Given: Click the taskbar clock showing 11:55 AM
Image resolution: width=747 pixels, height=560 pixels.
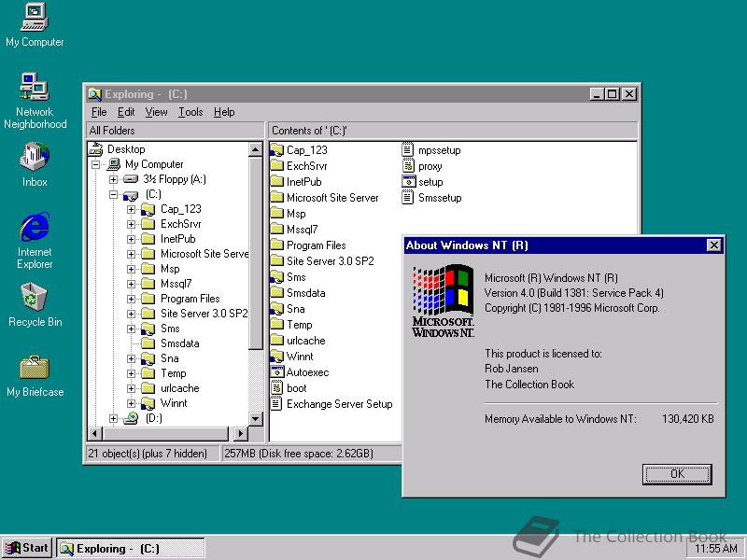Looking at the screenshot, I should [715, 549].
